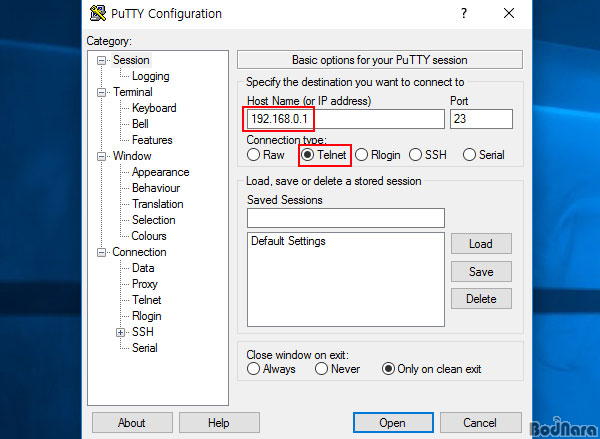Open the Appearance category
600x439 pixels.
coord(160,172)
